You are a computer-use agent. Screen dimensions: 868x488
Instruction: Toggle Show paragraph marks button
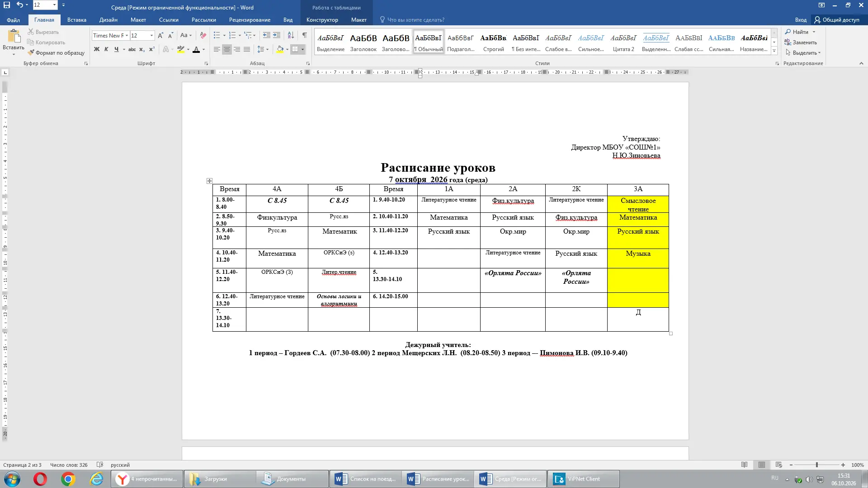pos(305,35)
